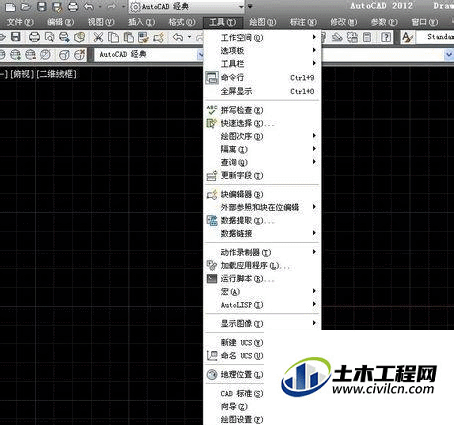Click the Undo icon in Standard toolbar
The height and width of the screenshot is (425, 454).
coord(178,37)
